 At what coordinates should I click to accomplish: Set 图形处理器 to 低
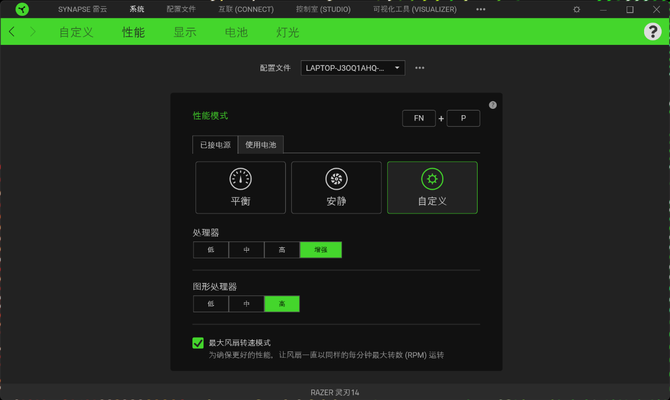211,304
